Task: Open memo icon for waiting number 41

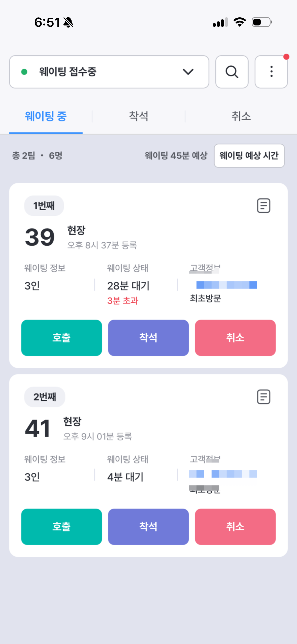Action: 263,397
